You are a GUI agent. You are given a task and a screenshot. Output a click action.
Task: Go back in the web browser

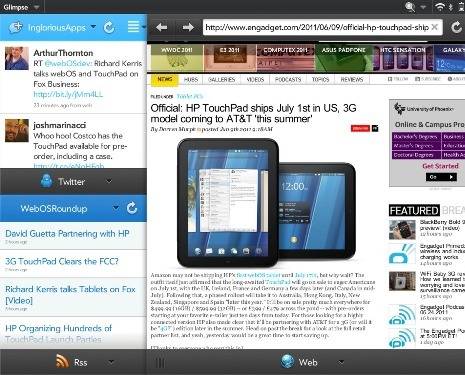coord(162,27)
